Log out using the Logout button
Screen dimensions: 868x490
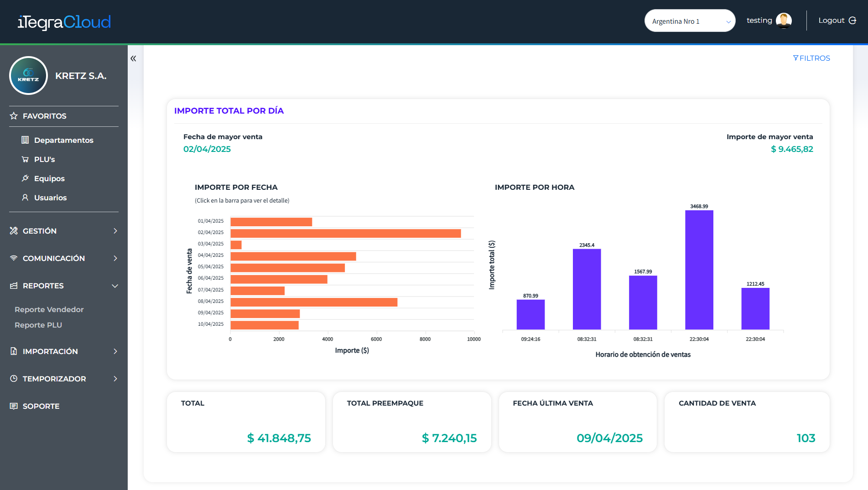(x=837, y=21)
